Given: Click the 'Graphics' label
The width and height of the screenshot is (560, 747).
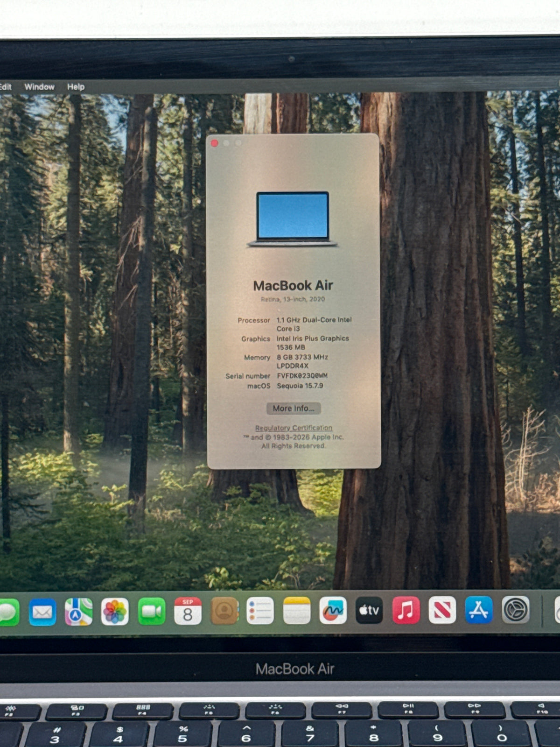Looking at the screenshot, I should coord(256,339).
